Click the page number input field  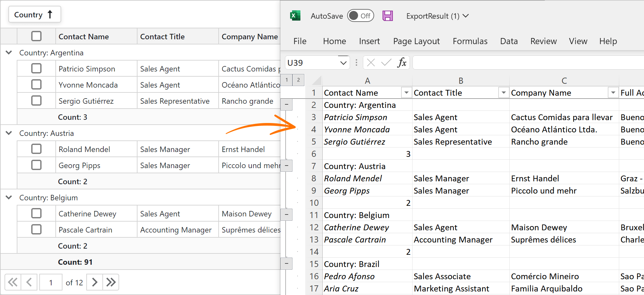51,282
